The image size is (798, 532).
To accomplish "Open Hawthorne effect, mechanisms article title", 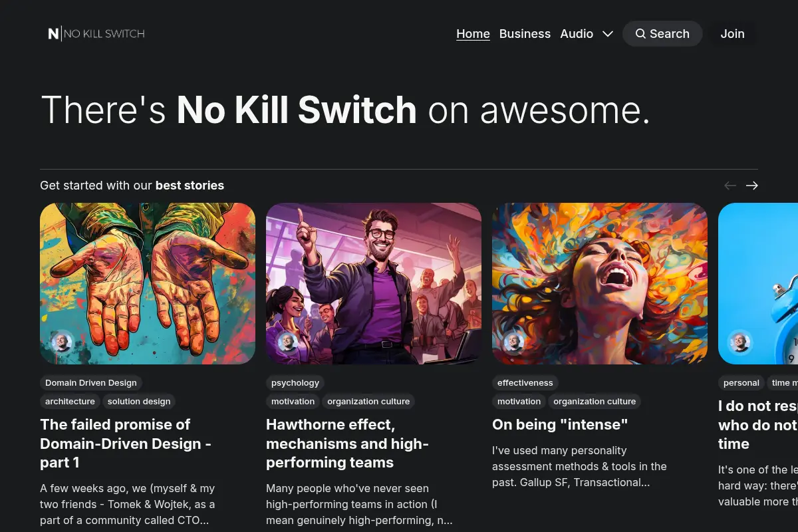I will [347, 443].
